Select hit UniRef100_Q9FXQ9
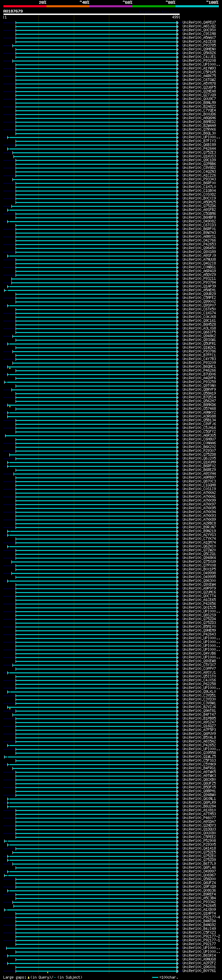This screenshot has height=980, width=222. pos(199,886)
